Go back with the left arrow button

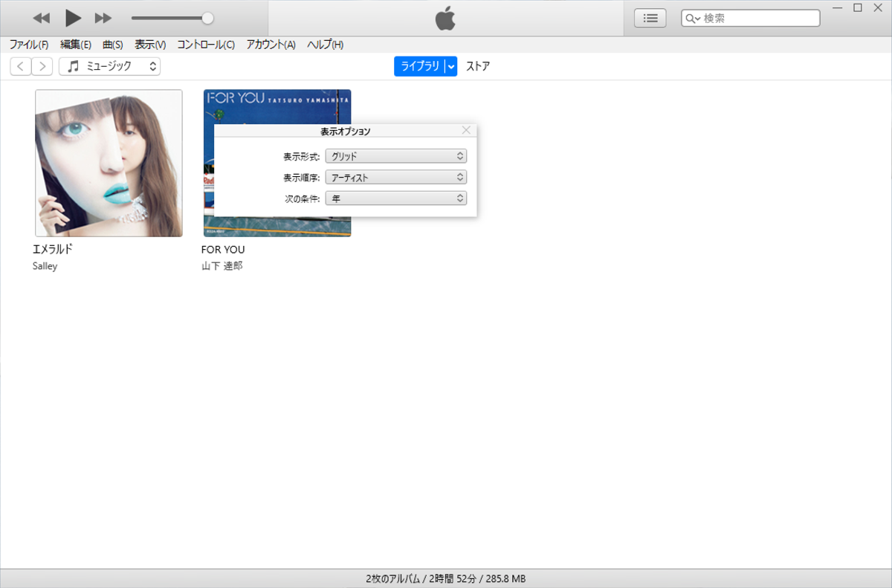click(x=21, y=66)
